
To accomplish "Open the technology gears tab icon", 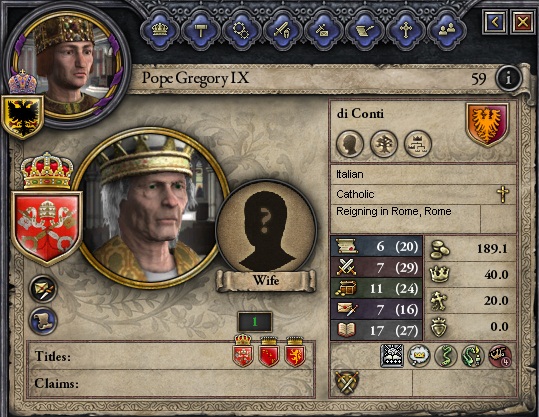I will coord(241,30).
